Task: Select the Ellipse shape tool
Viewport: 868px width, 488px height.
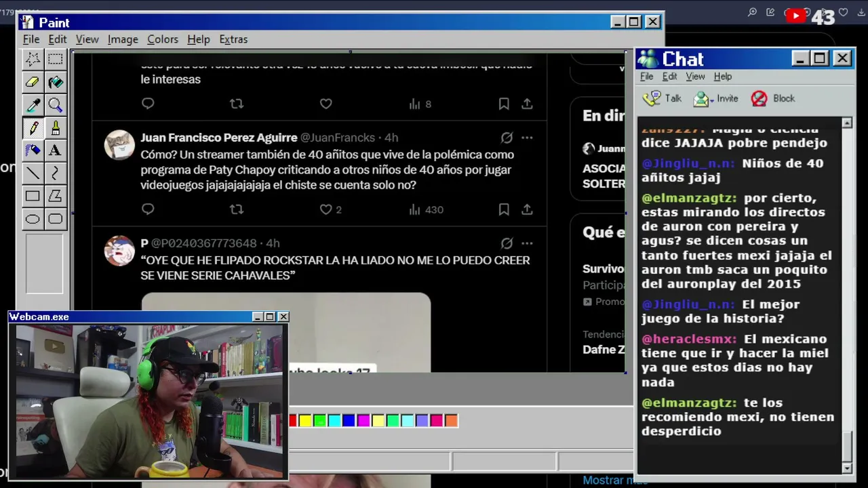Action: [x=33, y=219]
